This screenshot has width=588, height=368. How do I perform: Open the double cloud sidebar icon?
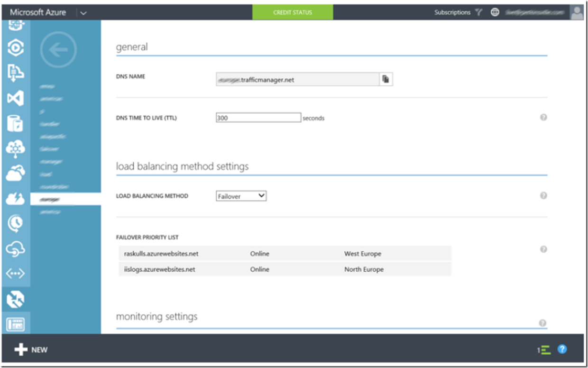(15, 174)
